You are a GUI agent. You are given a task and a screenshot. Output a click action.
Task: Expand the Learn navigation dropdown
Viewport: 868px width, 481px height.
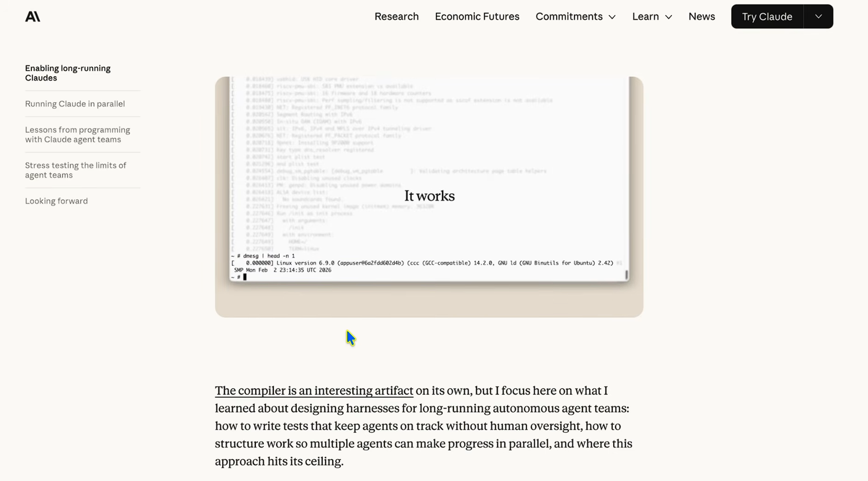click(651, 16)
